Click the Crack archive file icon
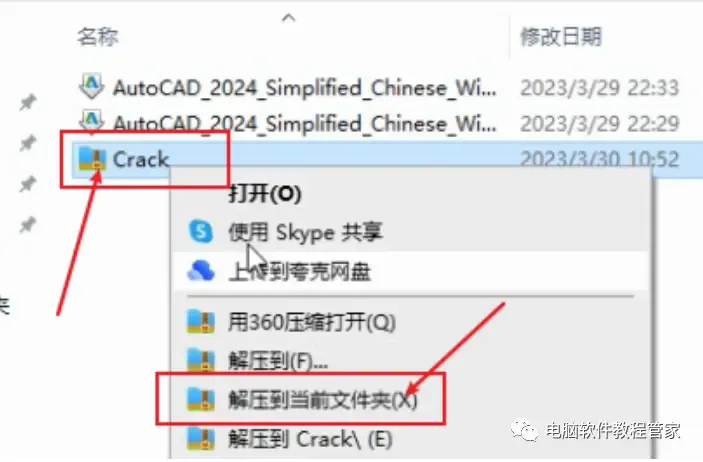 (x=92, y=159)
